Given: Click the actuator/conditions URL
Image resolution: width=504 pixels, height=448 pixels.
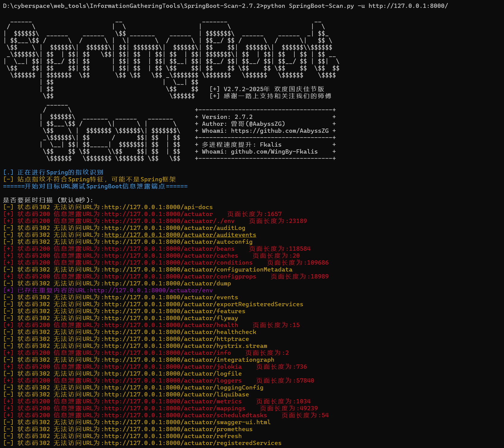Looking at the screenshot, I should (178, 262).
